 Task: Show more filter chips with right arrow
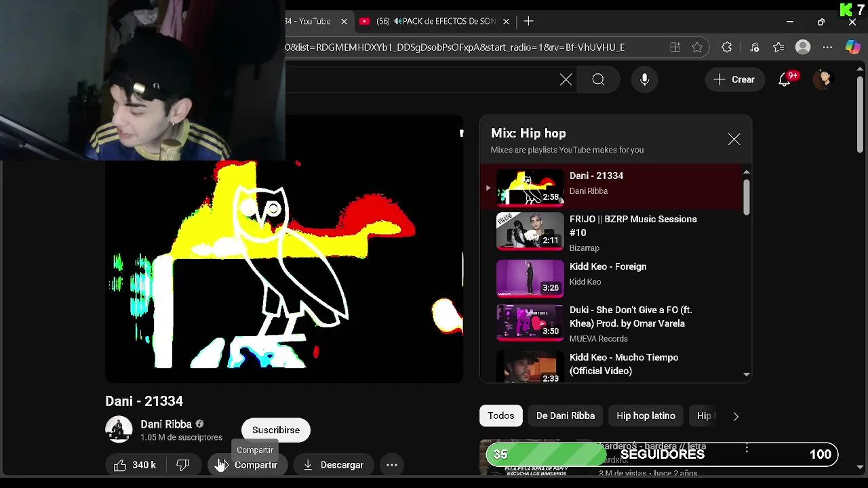(x=736, y=416)
